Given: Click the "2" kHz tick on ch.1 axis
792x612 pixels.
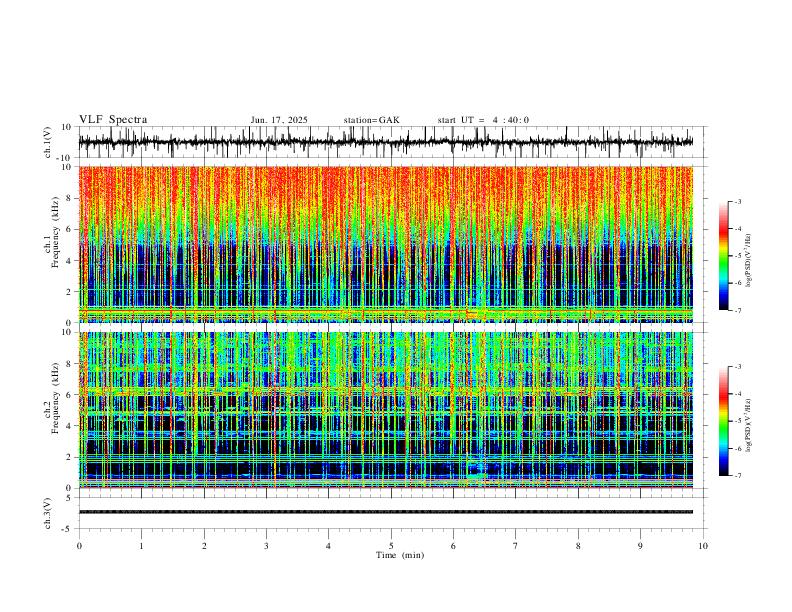Looking at the screenshot, I should point(70,291).
